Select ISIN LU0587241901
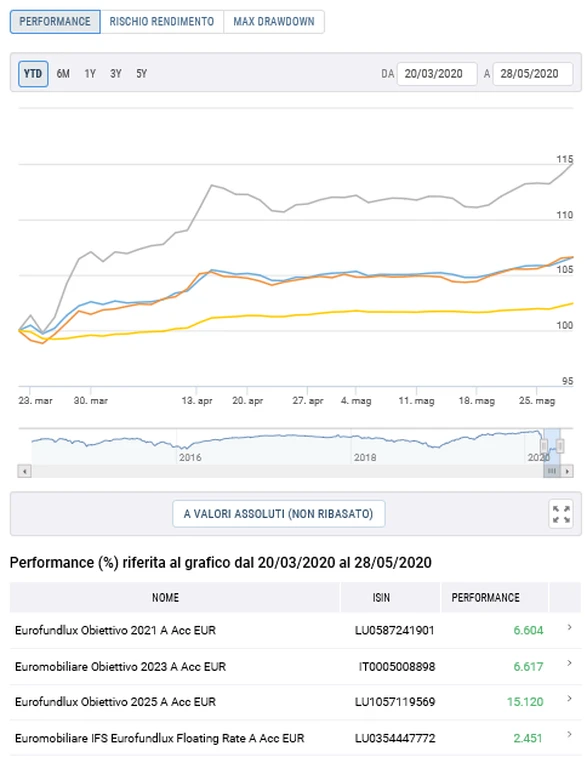The height and width of the screenshot is (763, 587). tap(394, 631)
